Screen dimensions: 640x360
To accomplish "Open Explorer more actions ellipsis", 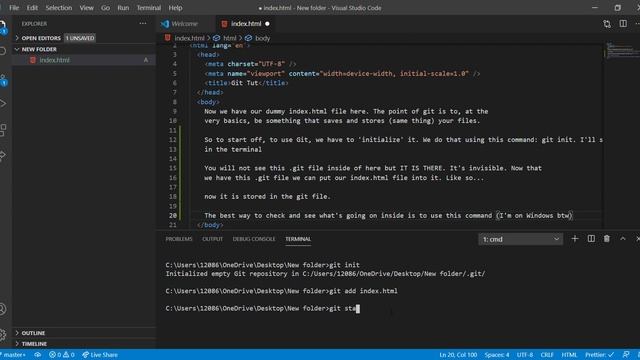I will click(143, 24).
